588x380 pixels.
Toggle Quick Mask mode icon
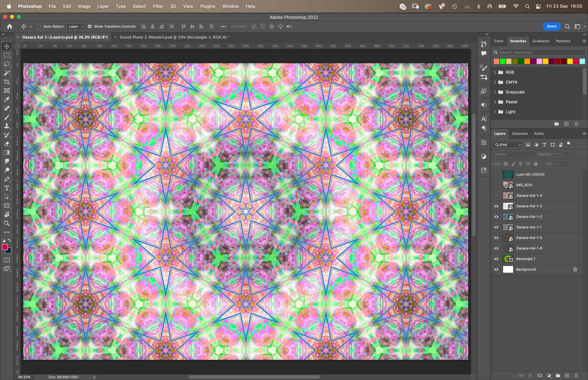pos(7,260)
